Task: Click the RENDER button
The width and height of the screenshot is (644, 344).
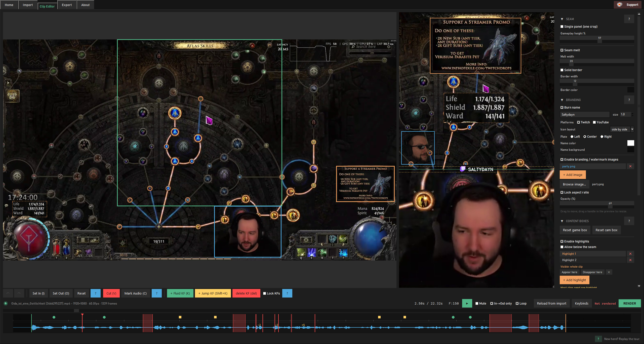Action: [630, 304]
